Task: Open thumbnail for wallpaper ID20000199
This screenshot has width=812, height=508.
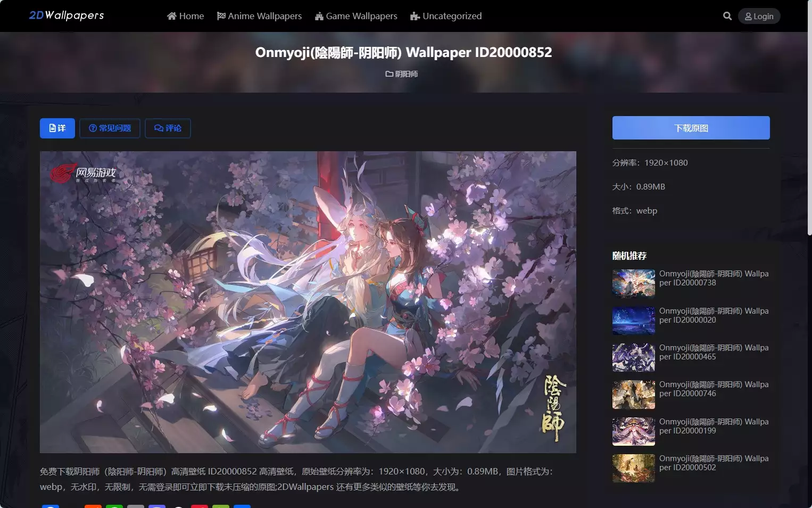Action: 634,431
